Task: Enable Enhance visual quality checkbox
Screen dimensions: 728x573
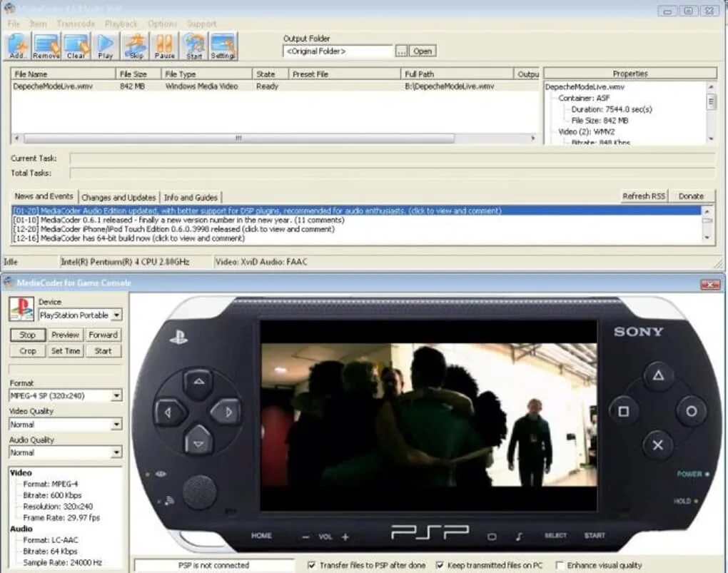Action: tap(560, 566)
